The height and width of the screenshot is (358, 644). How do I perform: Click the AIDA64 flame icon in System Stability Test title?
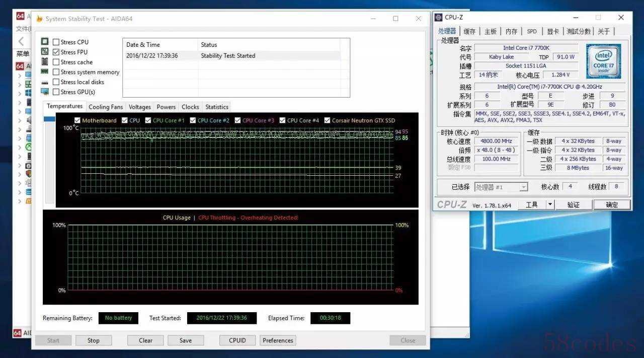(x=39, y=19)
